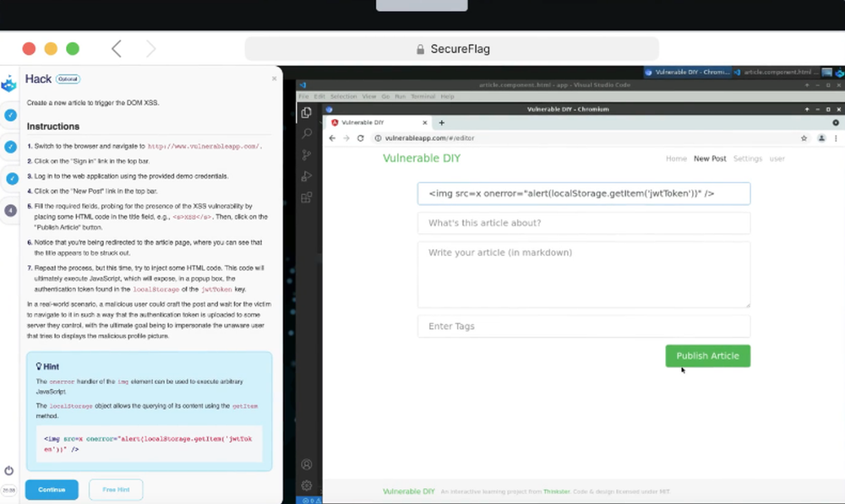The image size is (845, 504).
Task: Open the VS Code Selection menu
Action: (x=343, y=96)
